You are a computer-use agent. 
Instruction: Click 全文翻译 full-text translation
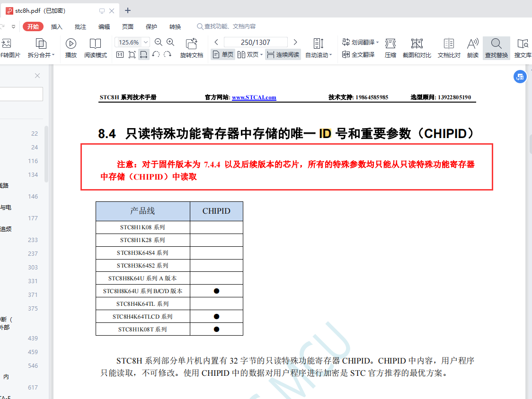tap(358, 54)
